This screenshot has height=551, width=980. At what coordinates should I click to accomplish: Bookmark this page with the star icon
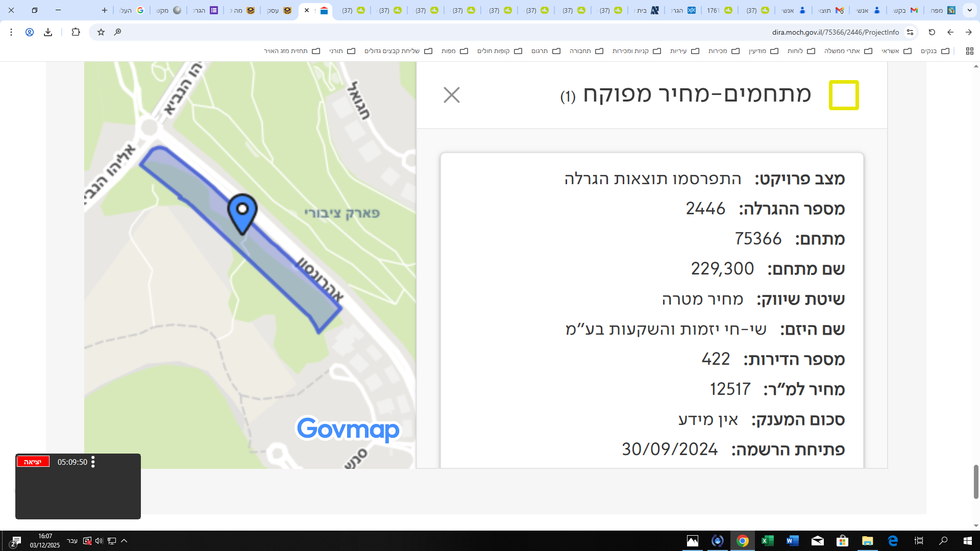[101, 32]
